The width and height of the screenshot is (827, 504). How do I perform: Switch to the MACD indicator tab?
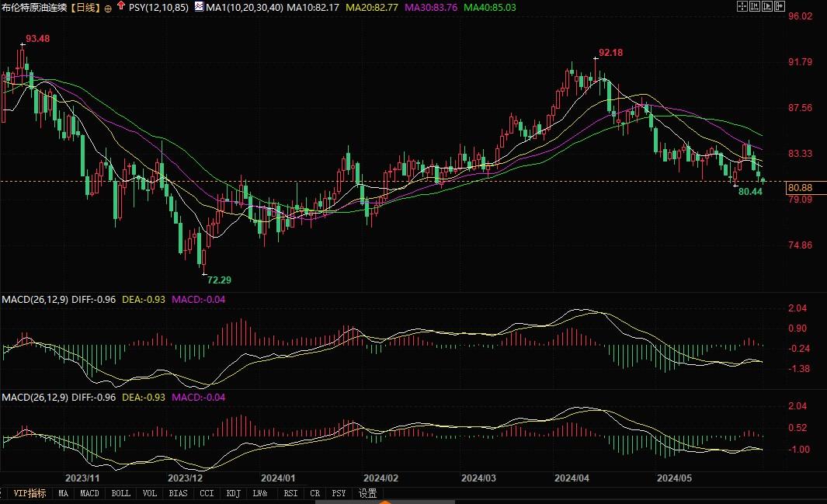(90, 493)
